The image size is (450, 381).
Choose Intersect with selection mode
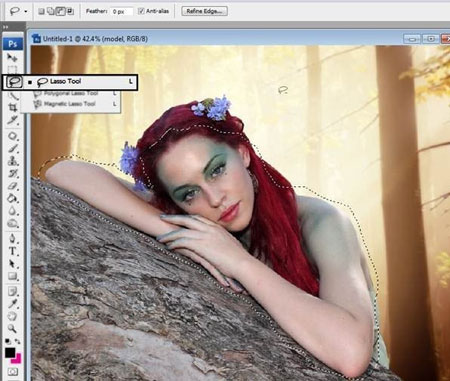coord(70,11)
